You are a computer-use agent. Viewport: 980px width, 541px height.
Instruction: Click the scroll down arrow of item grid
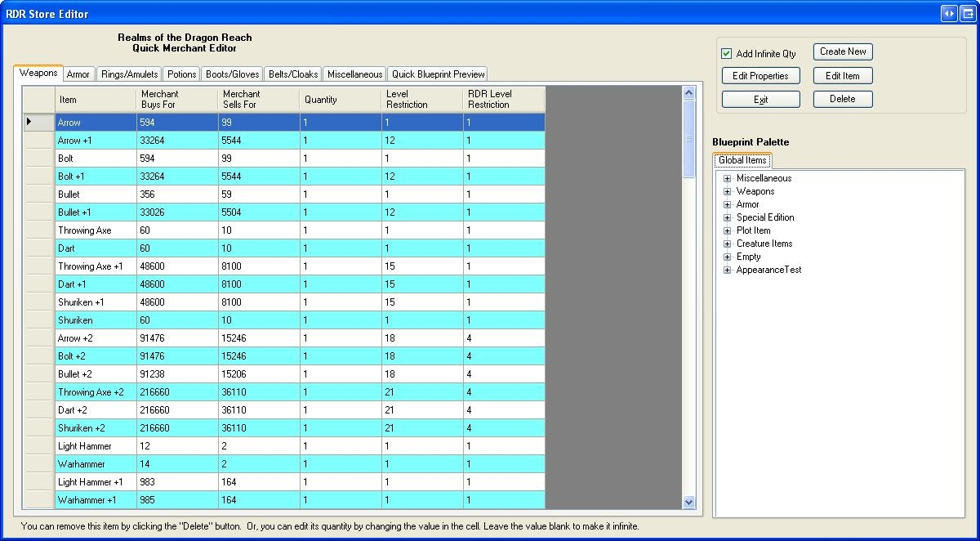click(688, 502)
